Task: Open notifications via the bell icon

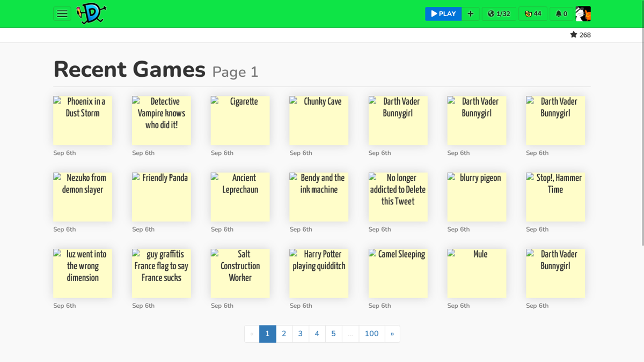Action: 560,13
